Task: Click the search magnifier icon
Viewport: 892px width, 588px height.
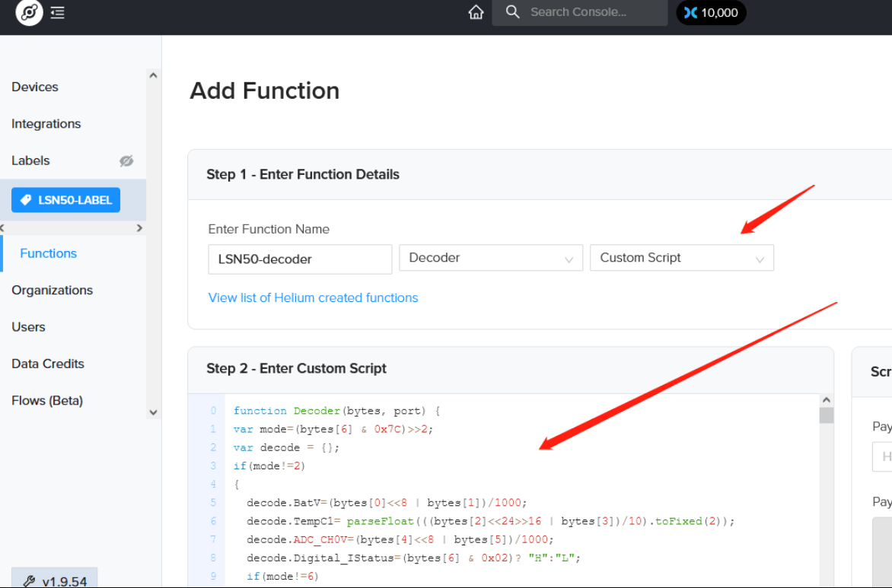Action: (x=512, y=12)
